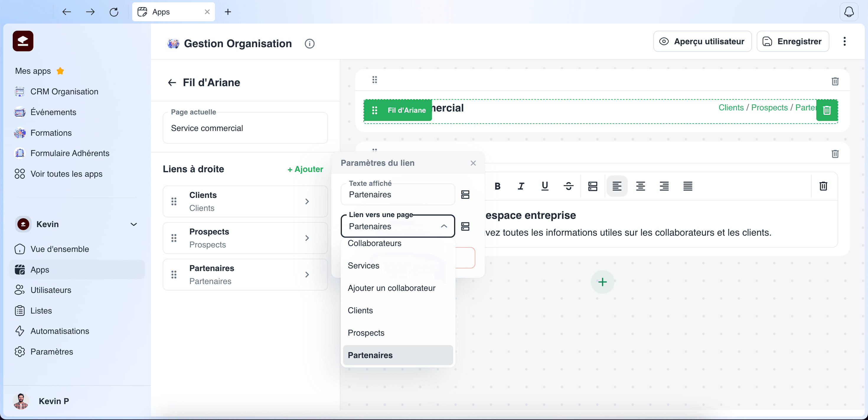The image size is (868, 420).
Task: Delete the Fil d'Ariane green component
Action: 827,110
